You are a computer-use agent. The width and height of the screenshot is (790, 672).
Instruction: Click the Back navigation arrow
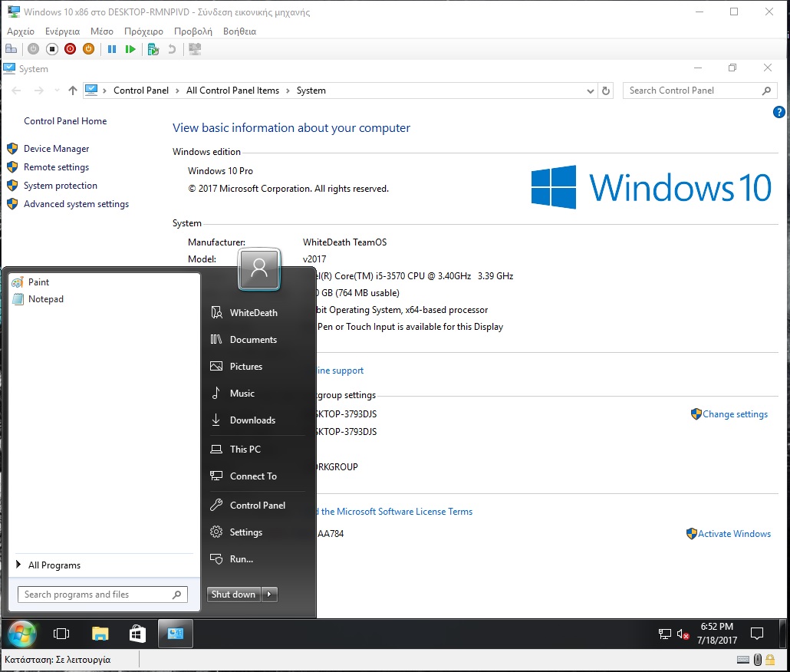coord(16,91)
